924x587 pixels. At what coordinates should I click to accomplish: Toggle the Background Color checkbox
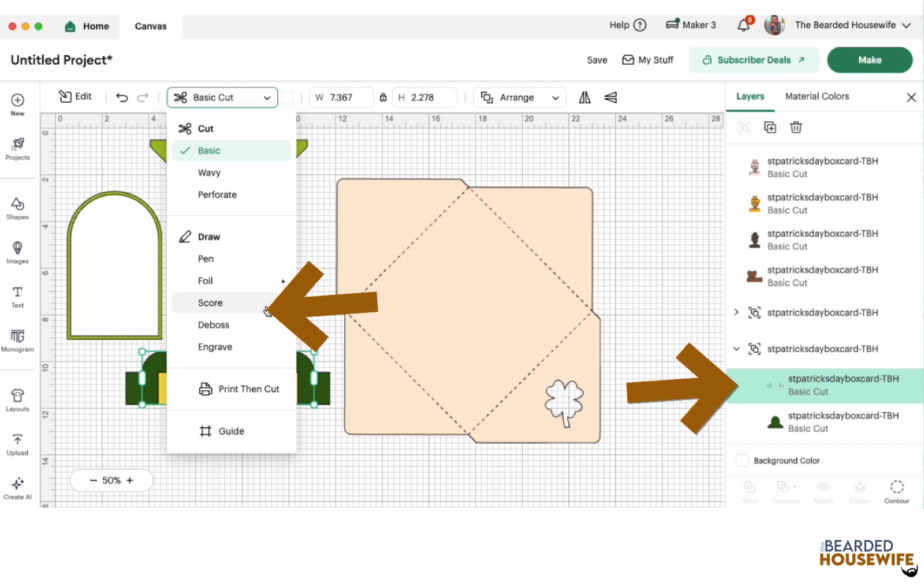742,461
